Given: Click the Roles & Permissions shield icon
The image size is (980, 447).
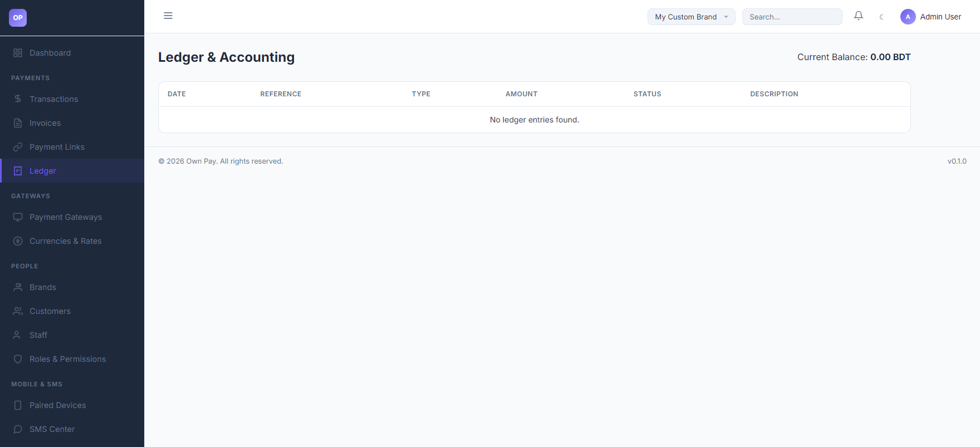Looking at the screenshot, I should click(x=18, y=359).
